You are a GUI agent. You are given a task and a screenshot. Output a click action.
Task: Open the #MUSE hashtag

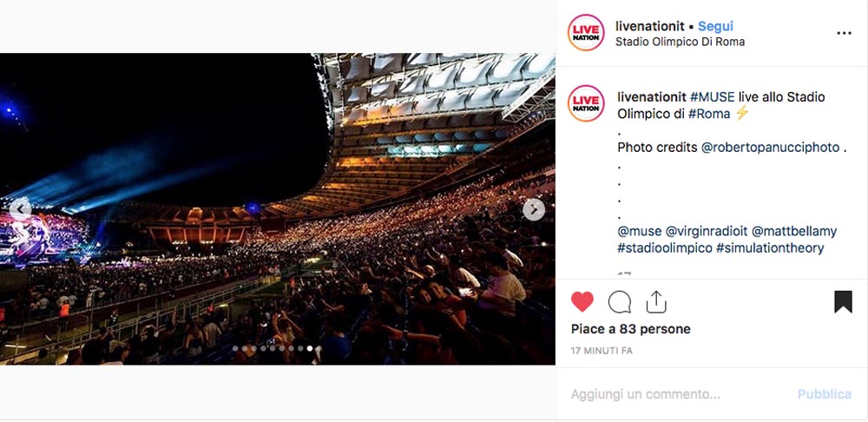click(x=712, y=97)
